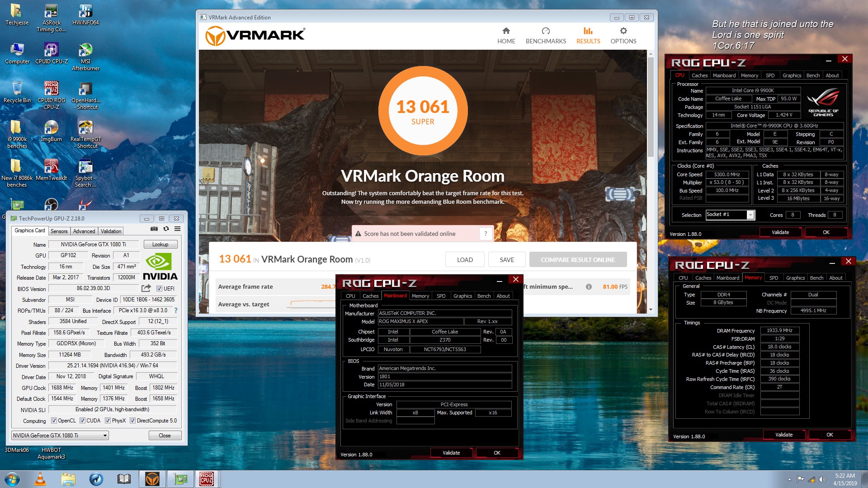Viewport: 868px width, 488px height.
Task: Click the GPU Name field NVIDIA GeForce GTX 1080 Ti
Action: pyautogui.click(x=94, y=244)
